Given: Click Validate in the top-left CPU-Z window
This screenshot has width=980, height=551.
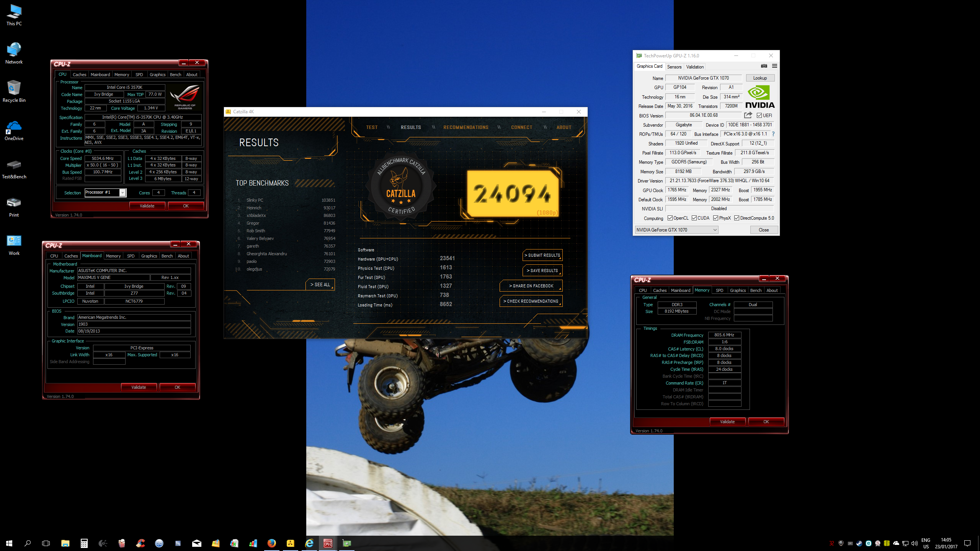Looking at the screenshot, I should click(147, 206).
